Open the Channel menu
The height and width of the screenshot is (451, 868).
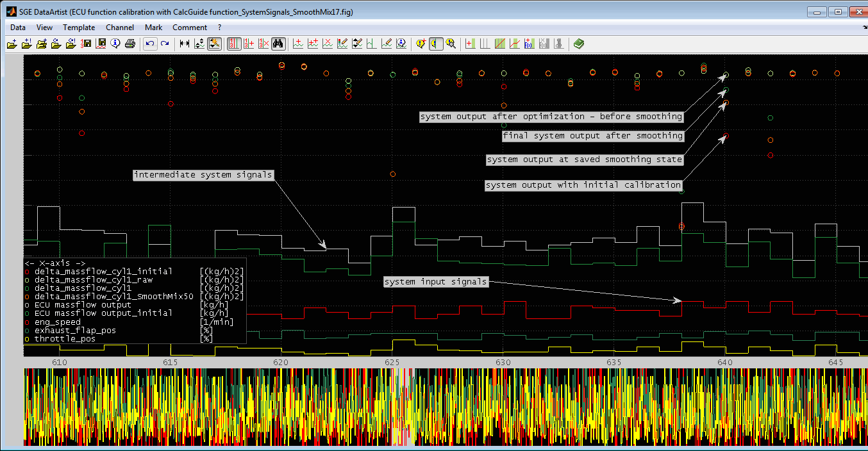[x=120, y=28]
